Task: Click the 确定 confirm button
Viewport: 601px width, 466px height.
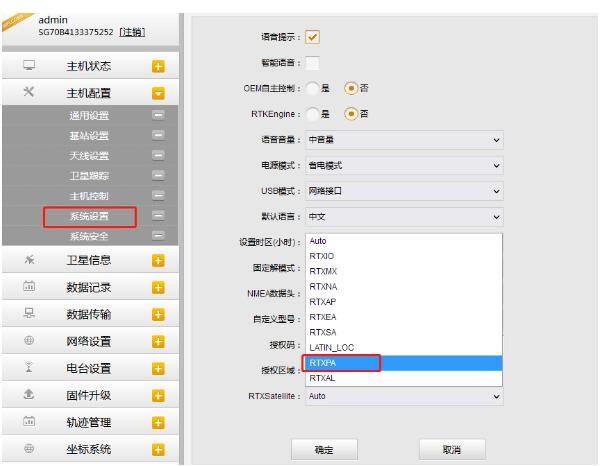Action: pyautogui.click(x=324, y=449)
